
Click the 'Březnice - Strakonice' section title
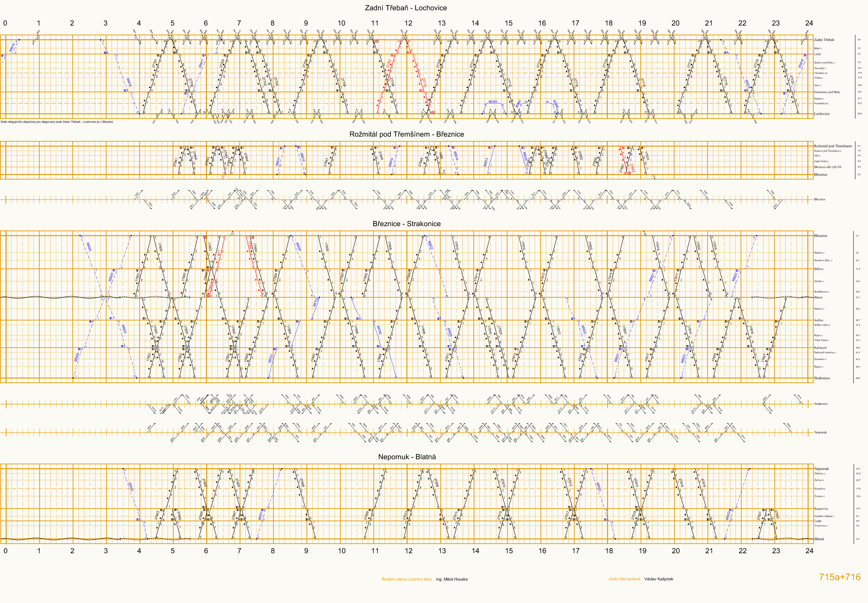(x=406, y=224)
